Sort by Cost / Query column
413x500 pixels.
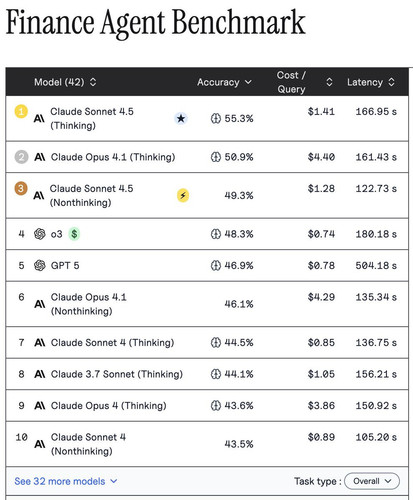(304, 82)
